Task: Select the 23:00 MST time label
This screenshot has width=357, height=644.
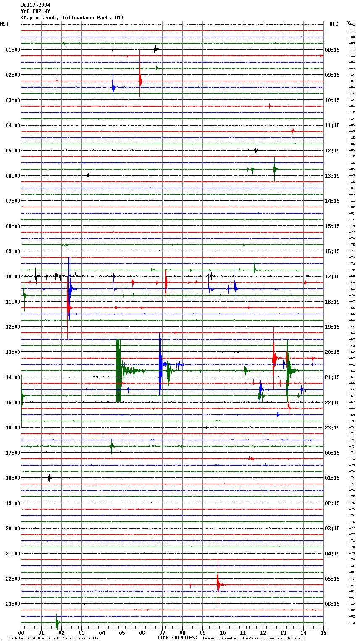Action: tap(13, 604)
